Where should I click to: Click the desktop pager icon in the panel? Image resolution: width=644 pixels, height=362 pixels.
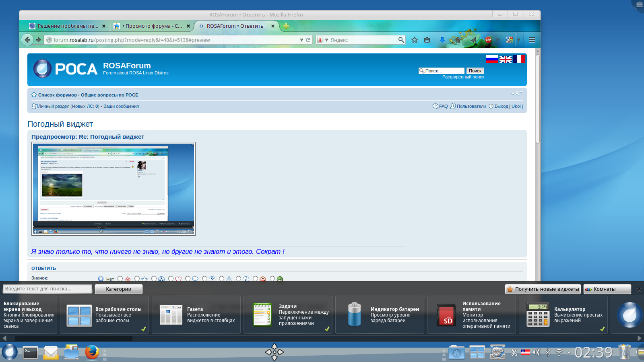[477, 352]
